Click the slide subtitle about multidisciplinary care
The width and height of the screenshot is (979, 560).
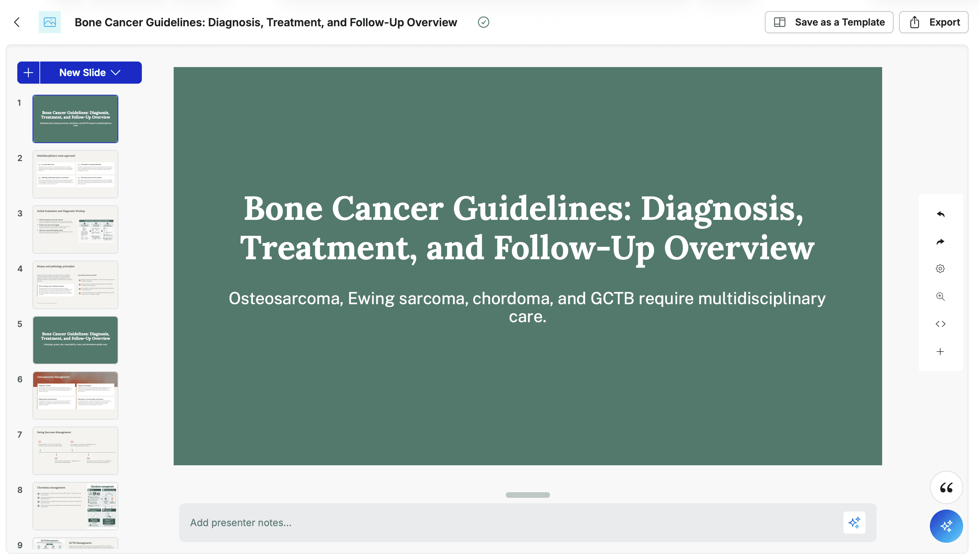[x=527, y=307]
